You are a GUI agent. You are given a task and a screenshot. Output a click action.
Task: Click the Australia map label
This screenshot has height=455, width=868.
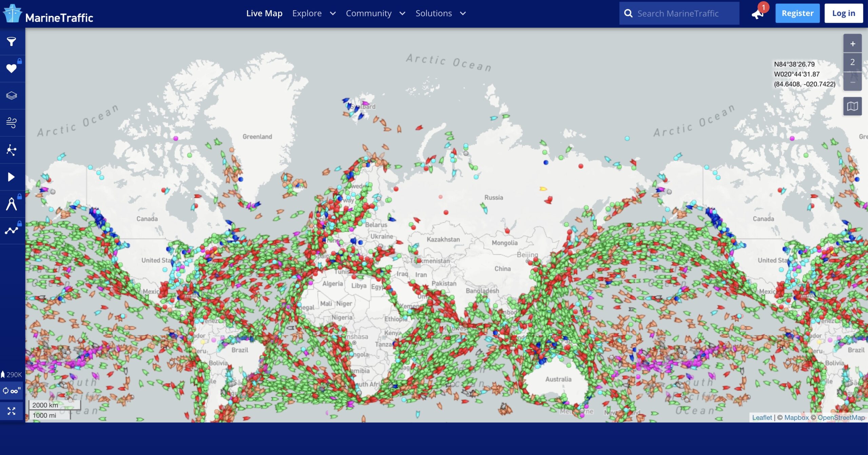(558, 379)
